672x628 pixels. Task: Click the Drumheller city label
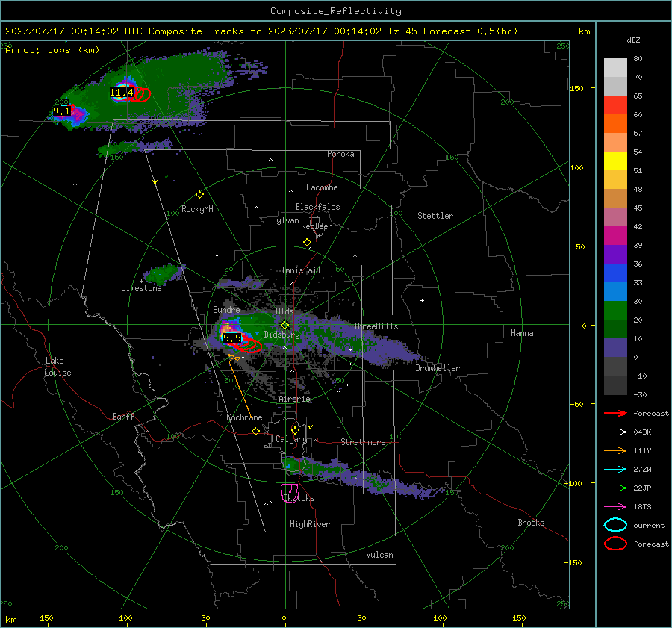click(x=438, y=368)
